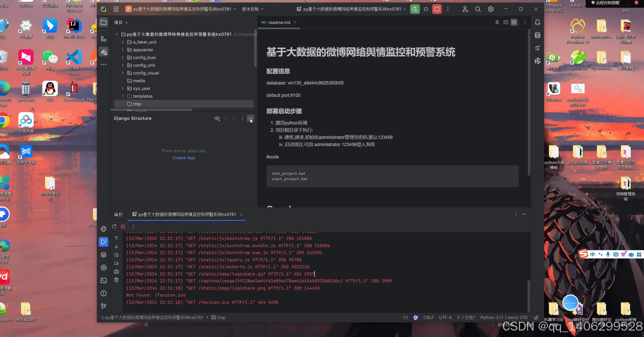Stop the running process with red button
Screen dimensions: 644x337
pyautogui.click(x=437, y=9)
